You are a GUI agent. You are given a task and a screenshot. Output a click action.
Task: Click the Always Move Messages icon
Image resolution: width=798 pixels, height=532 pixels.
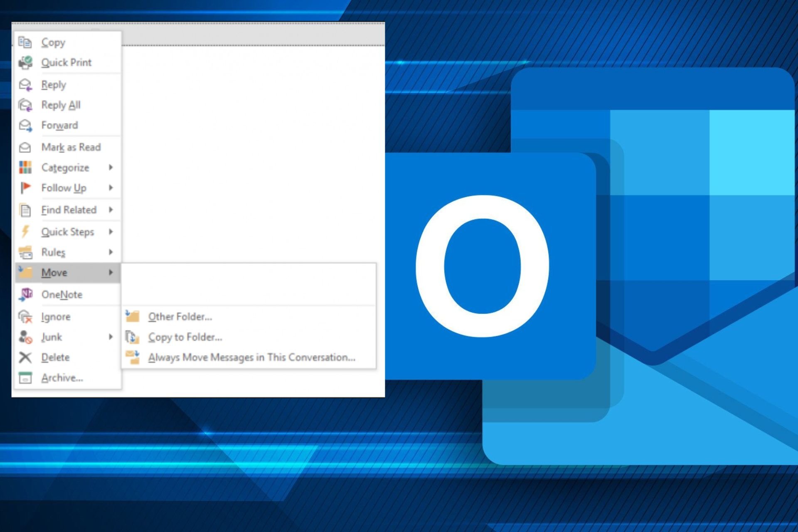point(132,357)
